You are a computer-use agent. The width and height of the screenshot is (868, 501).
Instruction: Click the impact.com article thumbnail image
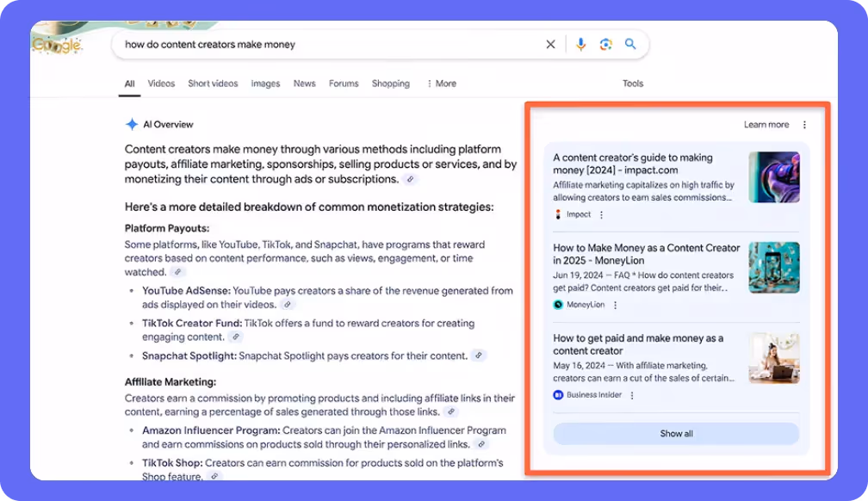click(x=774, y=177)
